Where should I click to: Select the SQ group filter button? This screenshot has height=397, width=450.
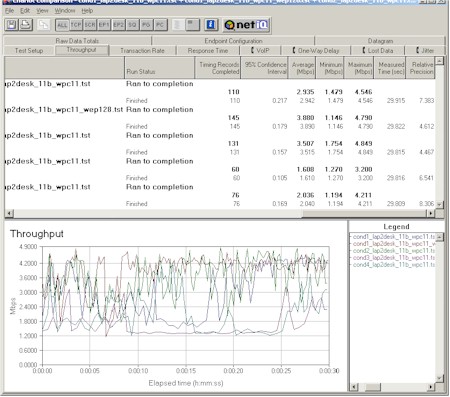tap(132, 25)
